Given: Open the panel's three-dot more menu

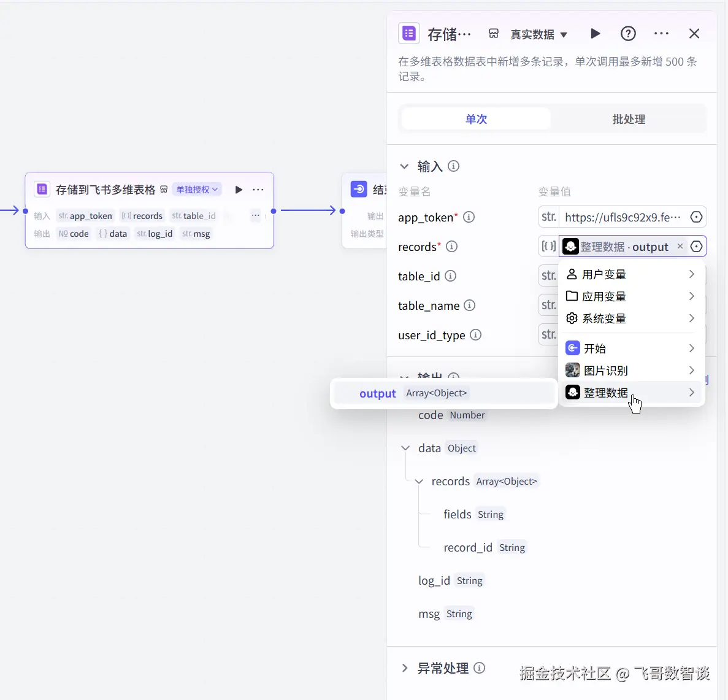Looking at the screenshot, I should 661,34.
